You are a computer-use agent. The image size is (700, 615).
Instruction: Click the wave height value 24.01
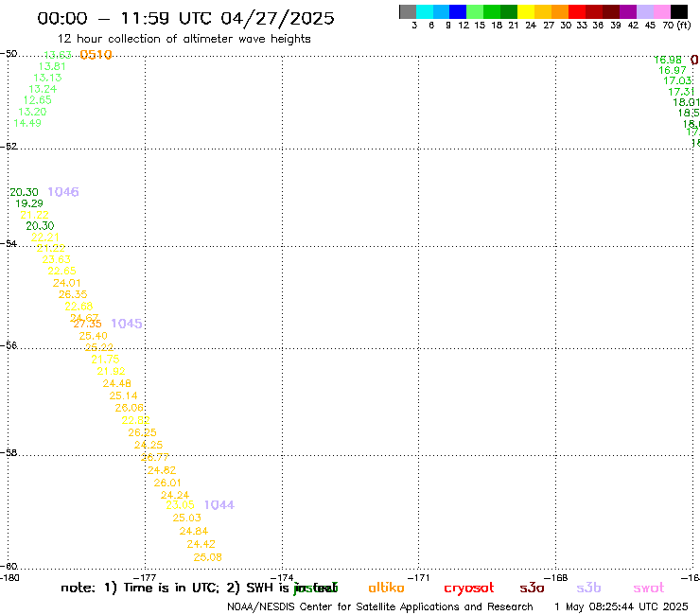[66, 283]
